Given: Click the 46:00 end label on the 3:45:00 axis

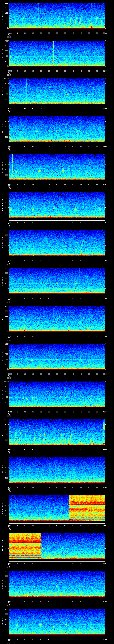Looking at the screenshot, I should point(105,639).
